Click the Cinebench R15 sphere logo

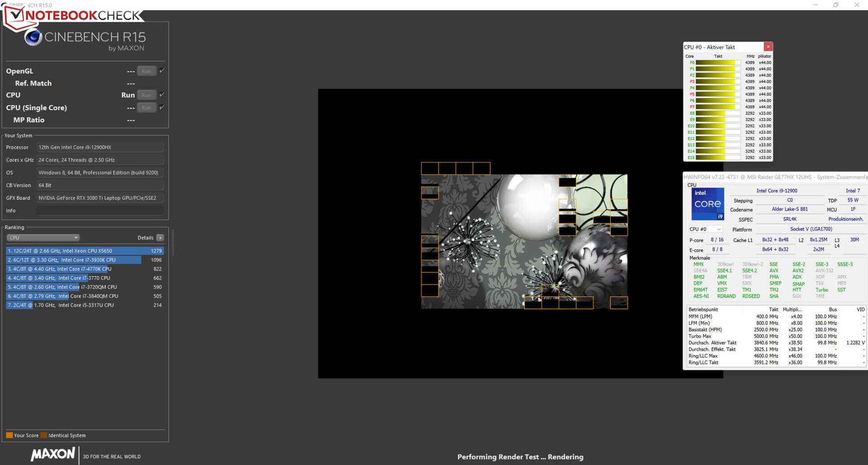[x=33, y=37]
